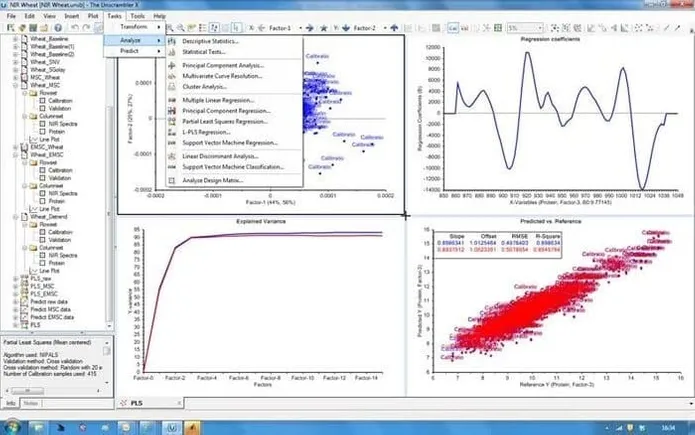Click the Principal Component Regression icon
Image resolution: width=695 pixels, height=435 pixels.
click(x=172, y=111)
